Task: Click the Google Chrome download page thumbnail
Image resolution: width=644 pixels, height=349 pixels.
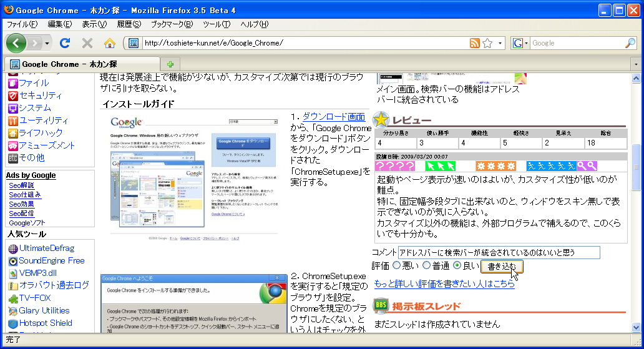Action: 194,178
